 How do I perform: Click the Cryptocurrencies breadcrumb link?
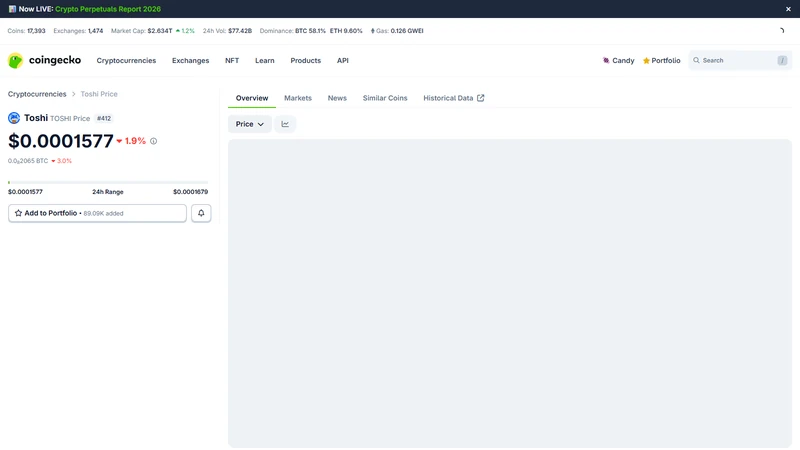tap(37, 94)
